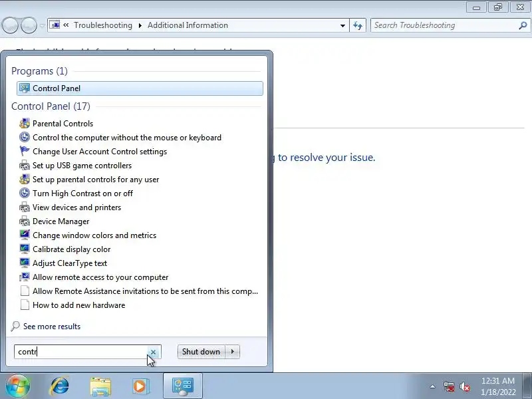This screenshot has width=532, height=399.
Task: Show hidden icons in system tray
Action: click(x=433, y=386)
